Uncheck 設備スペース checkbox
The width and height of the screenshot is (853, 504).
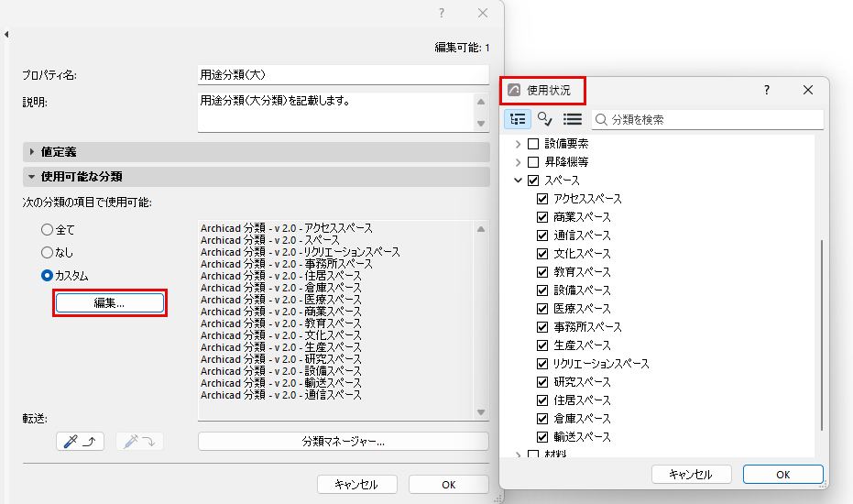tap(541, 290)
